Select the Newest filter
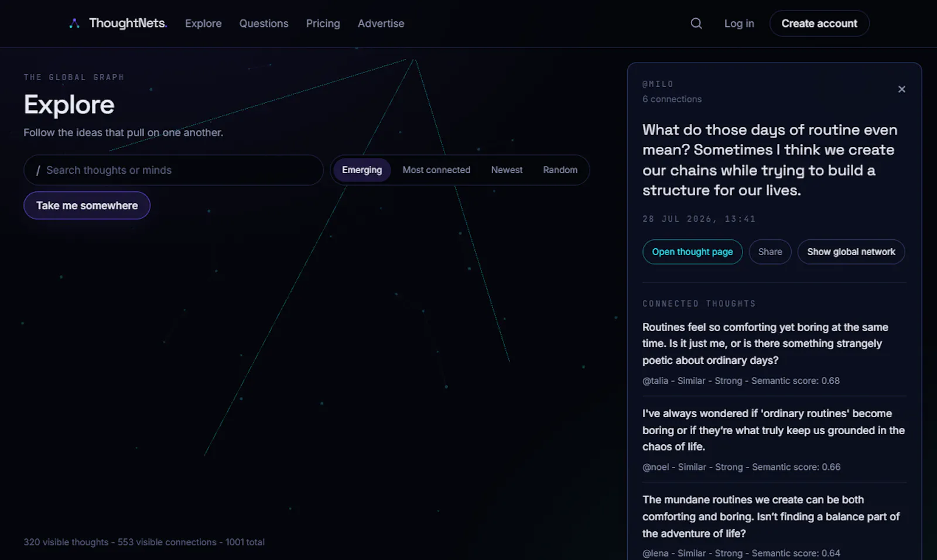The width and height of the screenshot is (937, 560). point(507,170)
